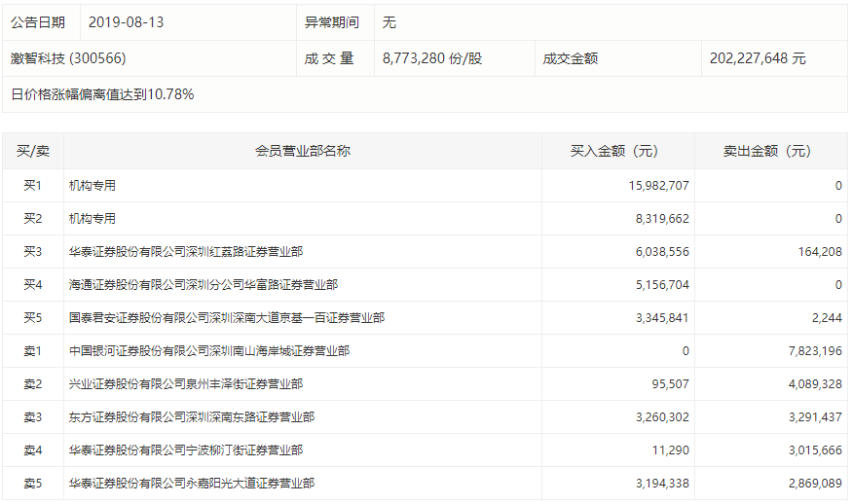Select the 卖2 row label

(33, 384)
